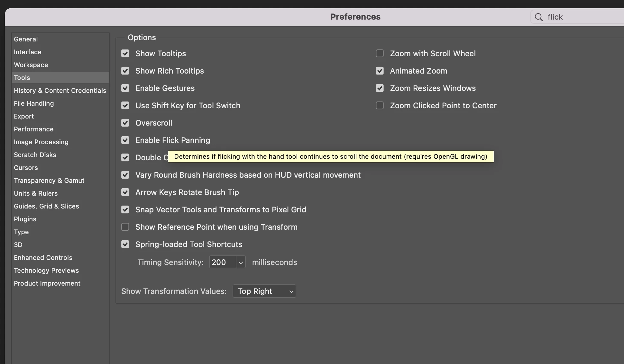Open the Performance preferences category
The height and width of the screenshot is (364, 624).
pos(33,129)
